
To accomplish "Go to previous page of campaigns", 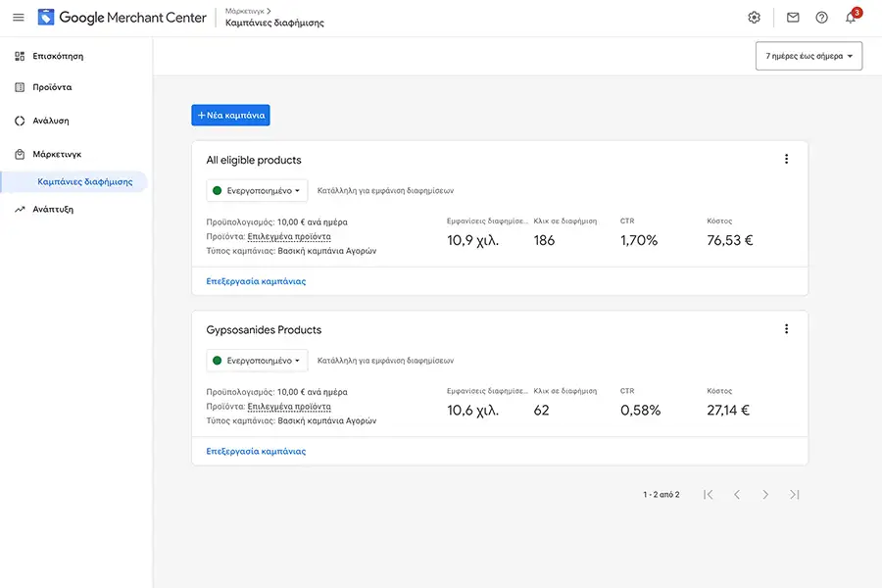I will [x=737, y=495].
